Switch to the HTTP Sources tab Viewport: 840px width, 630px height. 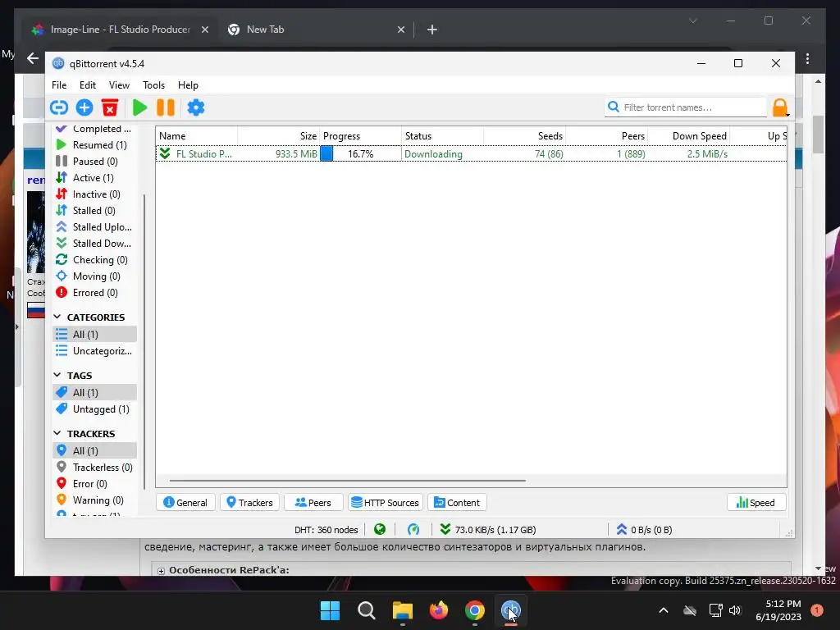pos(386,503)
